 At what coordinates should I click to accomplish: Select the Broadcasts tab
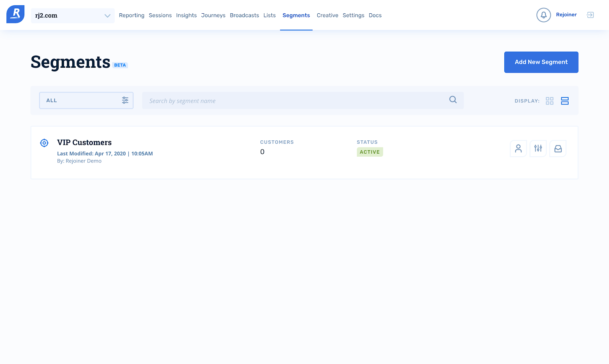point(244,15)
